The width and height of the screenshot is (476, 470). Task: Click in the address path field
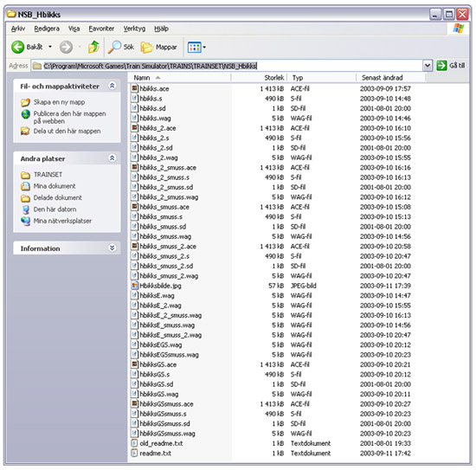click(227, 66)
